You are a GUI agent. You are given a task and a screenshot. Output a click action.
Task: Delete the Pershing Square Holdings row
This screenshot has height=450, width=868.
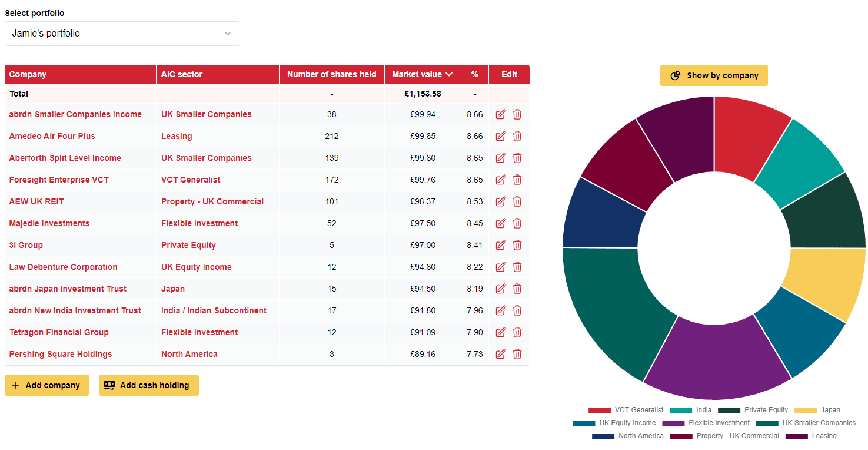point(517,354)
